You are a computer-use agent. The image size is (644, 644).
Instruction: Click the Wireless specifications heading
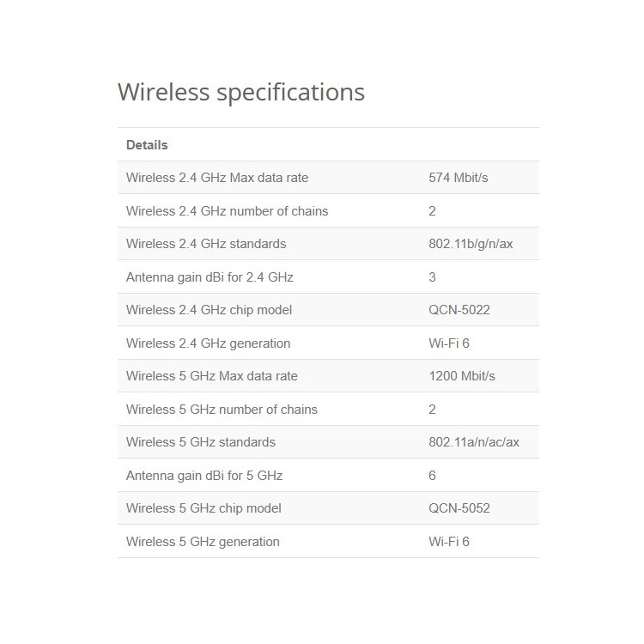(x=241, y=92)
